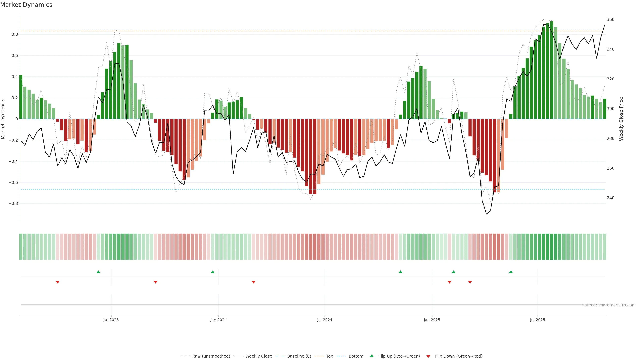Click the first red flip-down triangle marker
The height and width of the screenshot is (362, 644).
58,282
